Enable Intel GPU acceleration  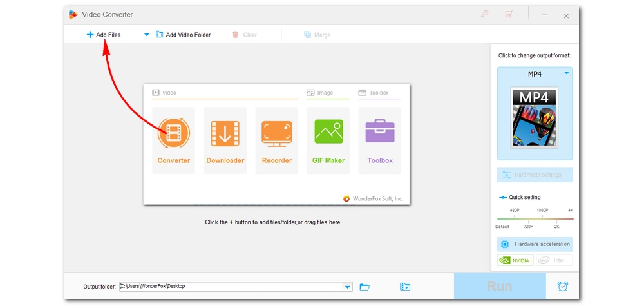(x=553, y=261)
